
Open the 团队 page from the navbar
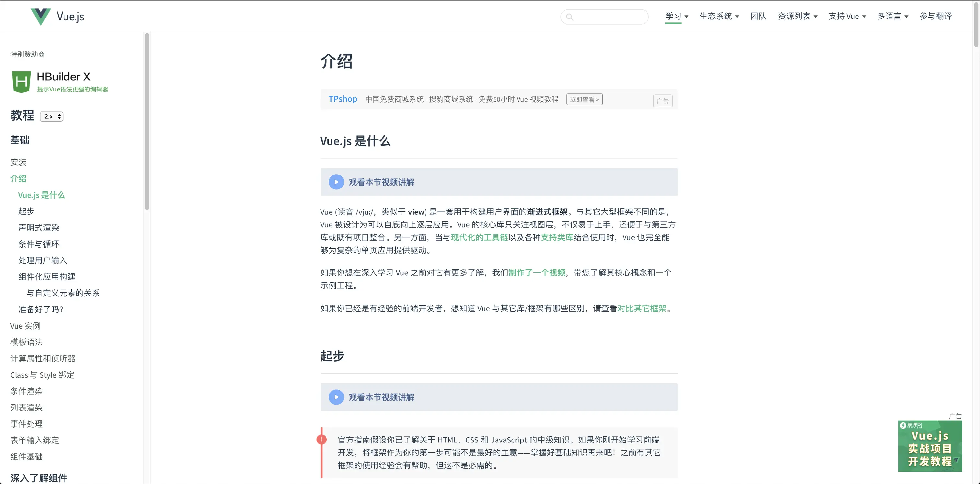tap(758, 16)
